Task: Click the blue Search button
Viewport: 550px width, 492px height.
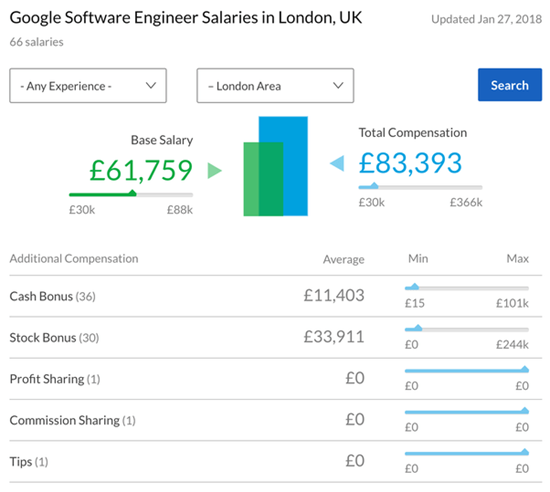Action: pyautogui.click(x=510, y=85)
